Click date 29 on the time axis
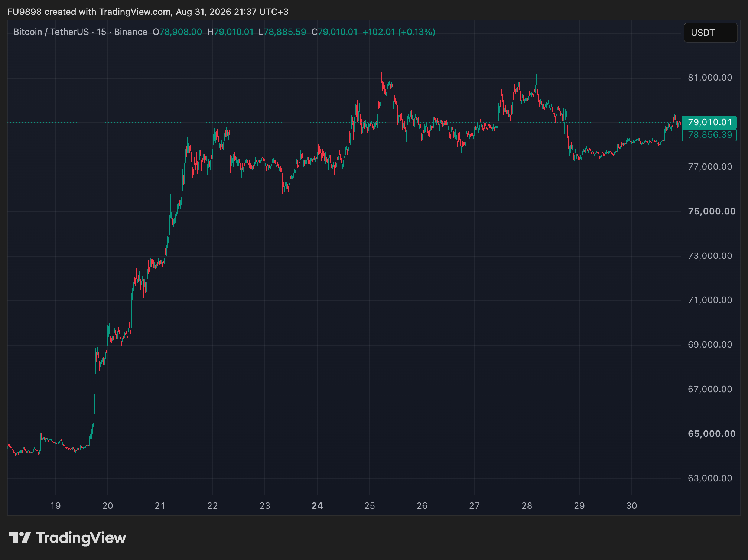Viewport: 748px width, 560px height. pos(579,506)
